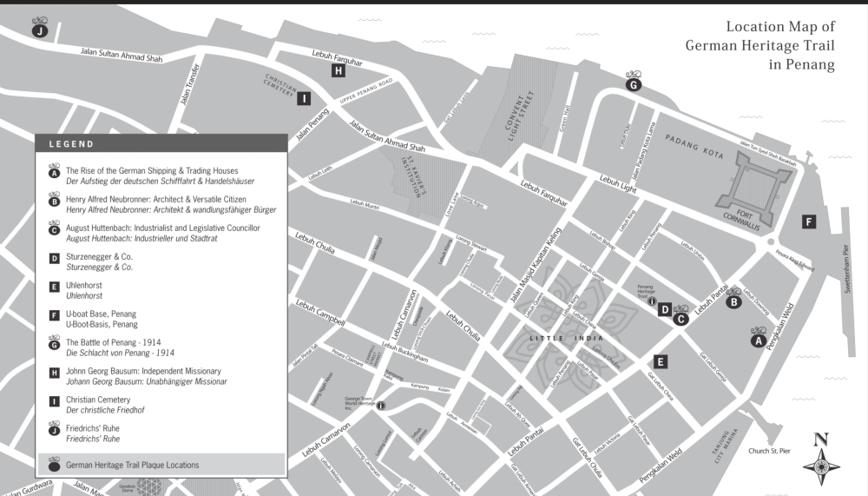The width and height of the screenshot is (868, 496).
Task: Click 'Der christliche Friedhof' legend text
Action: 105,410
